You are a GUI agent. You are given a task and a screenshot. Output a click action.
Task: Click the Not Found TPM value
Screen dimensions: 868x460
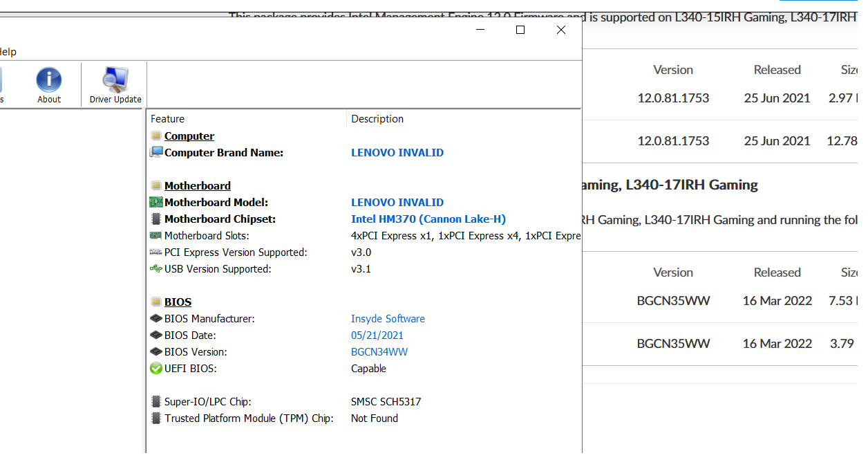point(375,418)
